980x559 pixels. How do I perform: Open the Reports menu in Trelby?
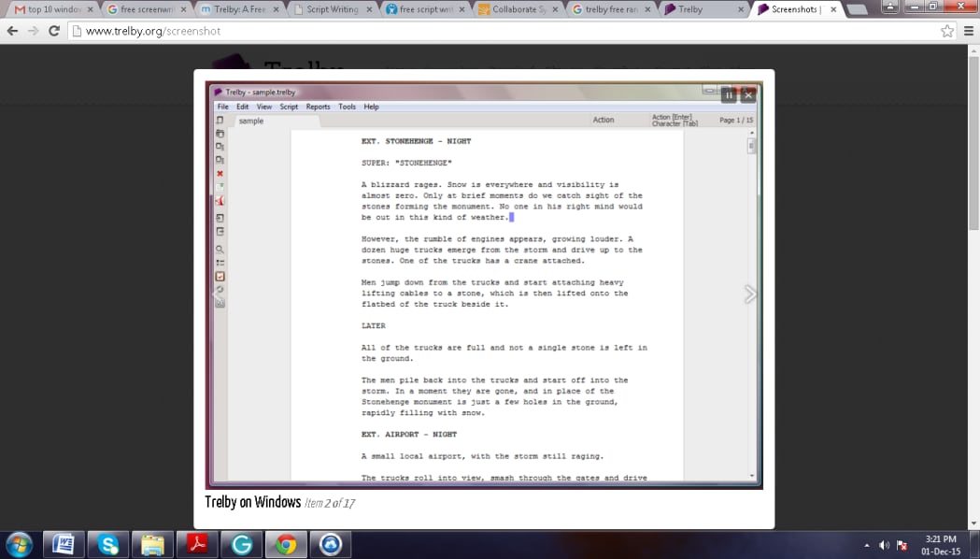pyautogui.click(x=319, y=107)
